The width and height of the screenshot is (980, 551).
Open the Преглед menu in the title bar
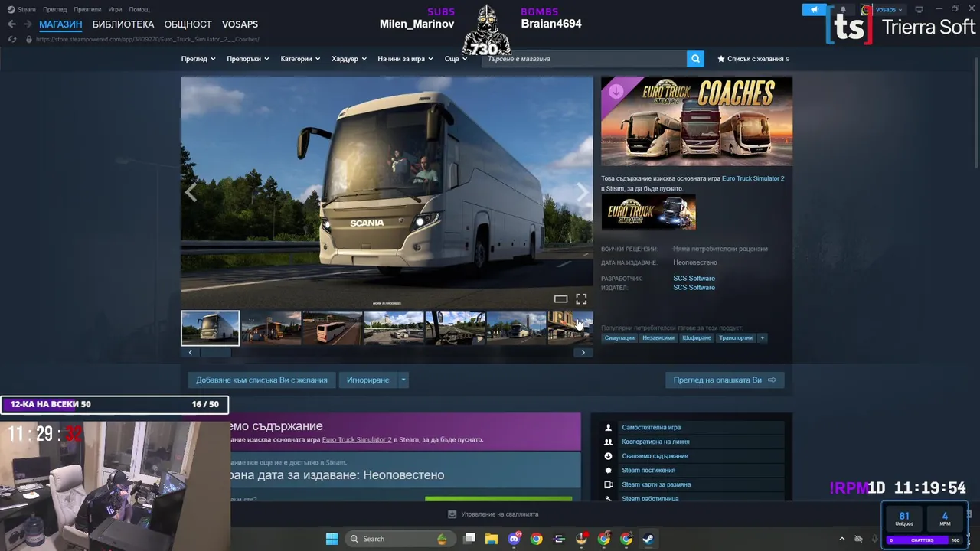pos(55,9)
